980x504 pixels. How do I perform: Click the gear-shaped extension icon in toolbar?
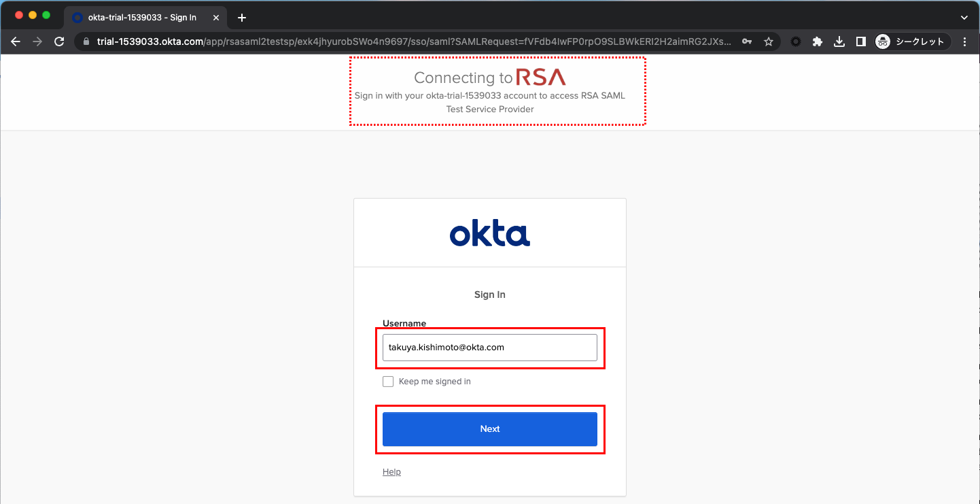tap(795, 41)
